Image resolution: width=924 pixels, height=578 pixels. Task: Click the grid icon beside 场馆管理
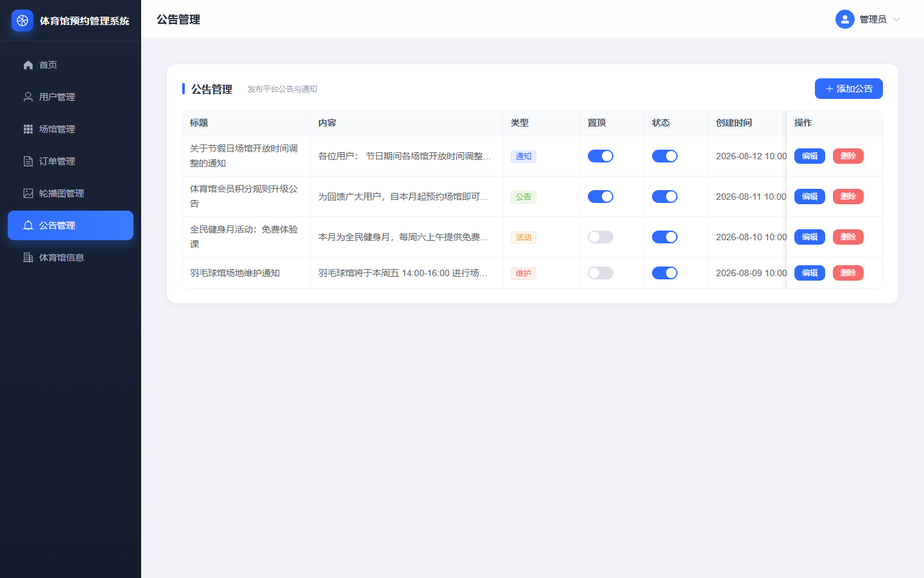pyautogui.click(x=28, y=129)
